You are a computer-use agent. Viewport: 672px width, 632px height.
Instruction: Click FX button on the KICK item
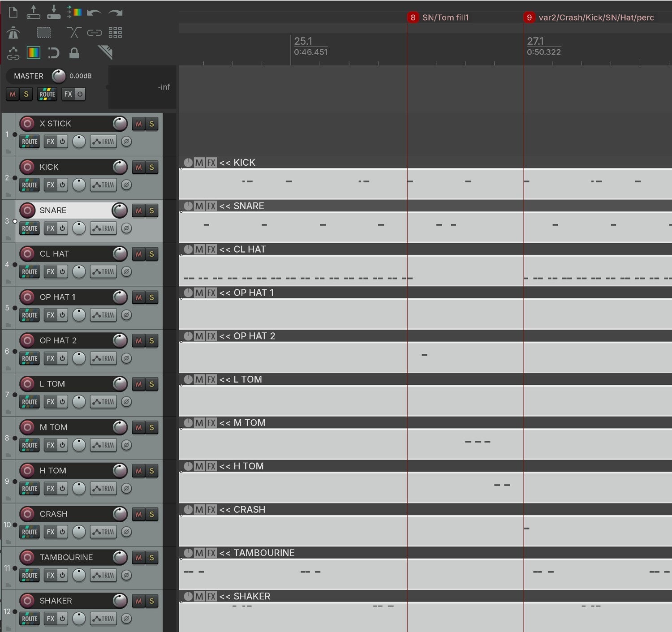point(211,163)
